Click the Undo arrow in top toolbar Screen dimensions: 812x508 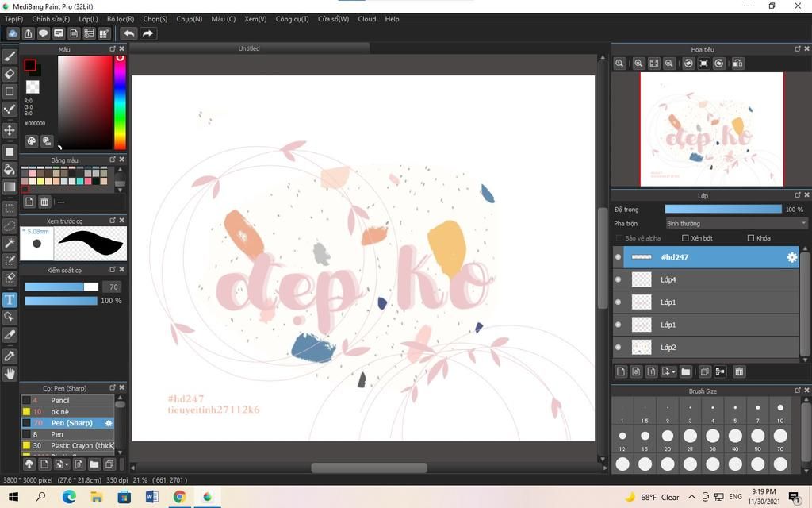(x=128, y=33)
